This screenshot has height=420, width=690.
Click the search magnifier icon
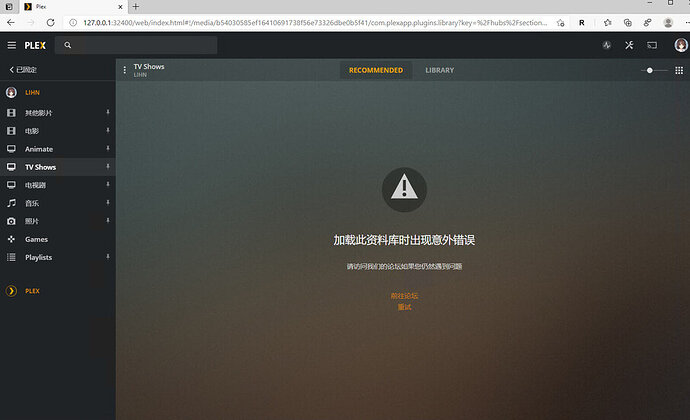pyautogui.click(x=67, y=45)
